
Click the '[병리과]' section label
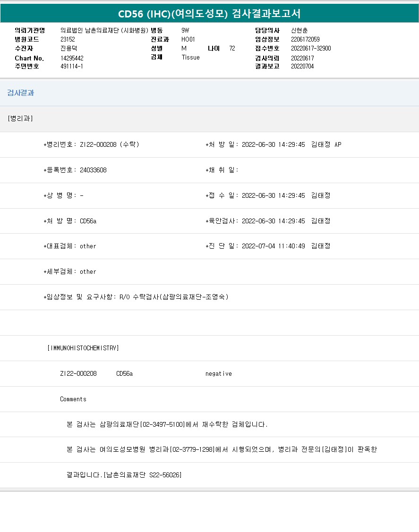tap(20, 118)
